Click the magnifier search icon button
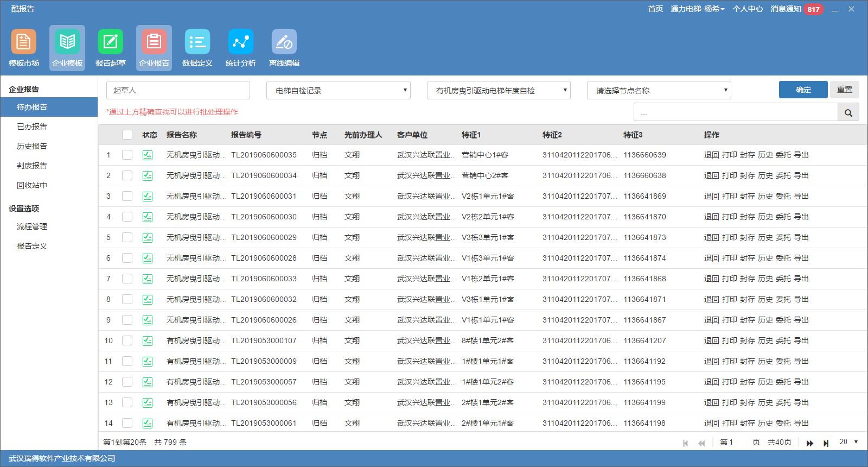The width and height of the screenshot is (868, 467). coord(848,113)
